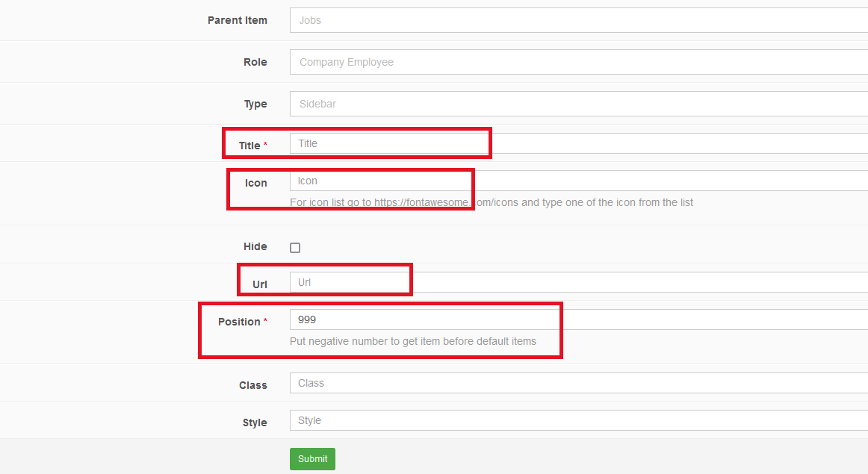Screen dimensions: 868x474
Task: Enable the Hide checkbox
Action: tap(294, 246)
